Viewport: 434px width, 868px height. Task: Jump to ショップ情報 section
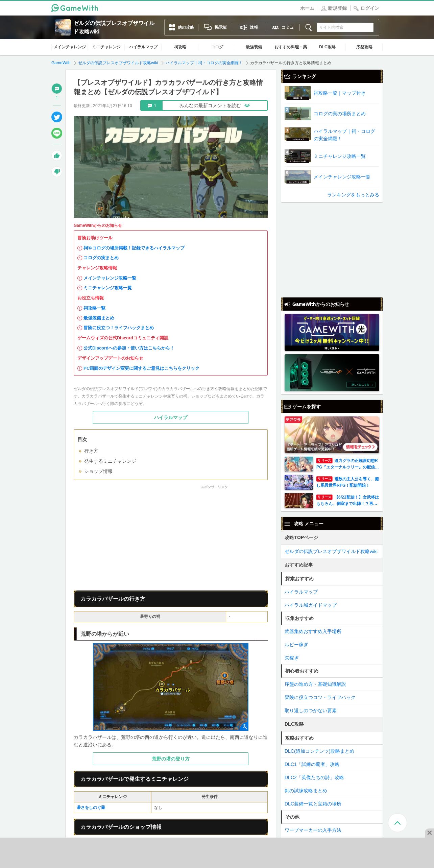coord(98,471)
